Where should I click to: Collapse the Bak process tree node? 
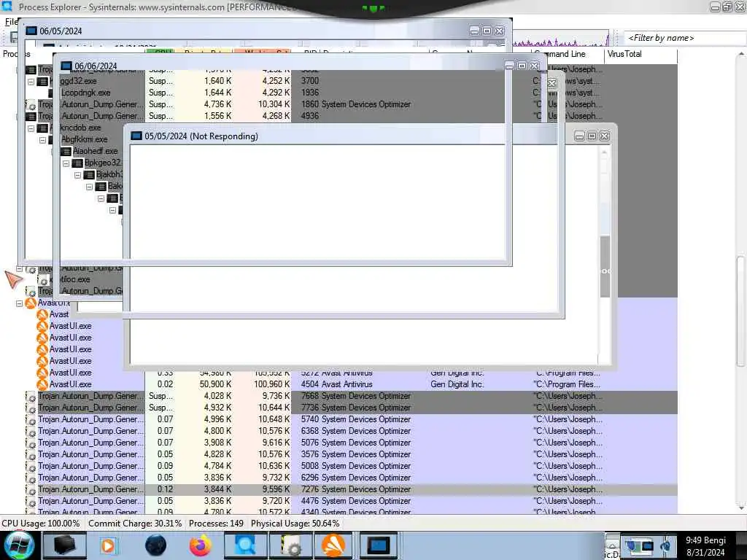tap(89, 187)
